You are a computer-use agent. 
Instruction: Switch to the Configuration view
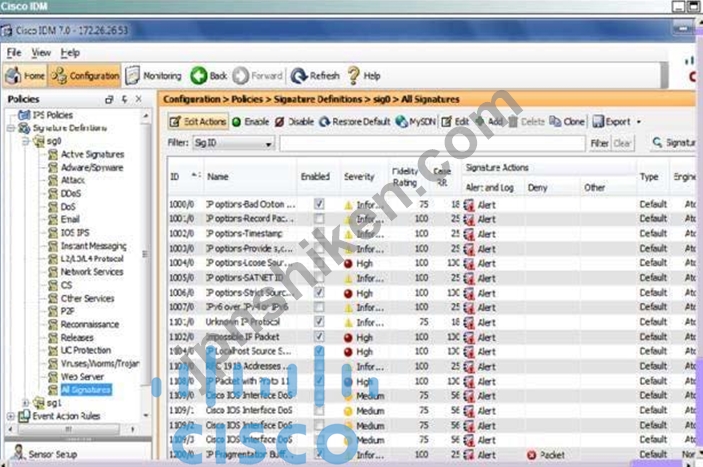click(x=85, y=76)
